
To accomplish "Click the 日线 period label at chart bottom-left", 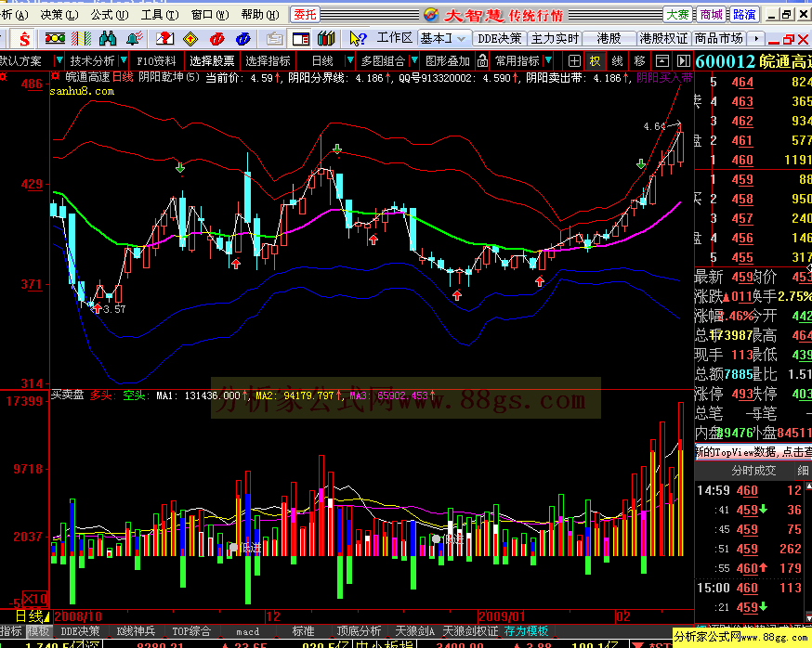I will pos(29,616).
